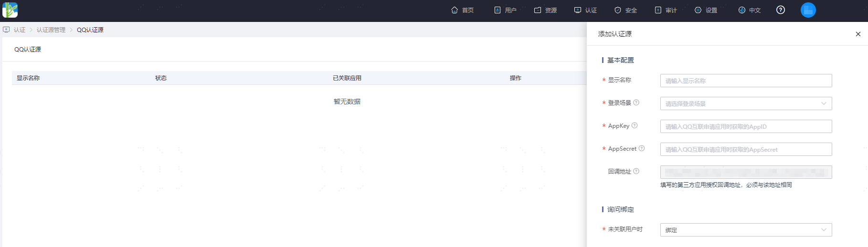Click the 认证 breadcrumb icon

(x=6, y=30)
